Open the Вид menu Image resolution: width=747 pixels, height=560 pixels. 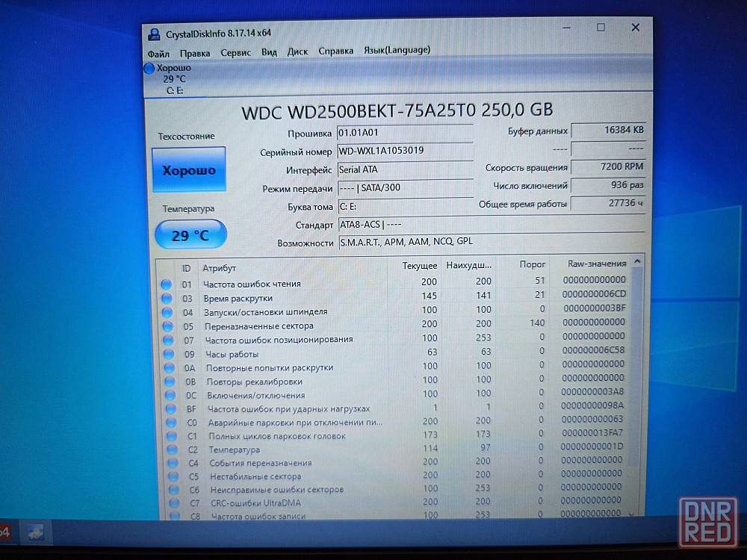click(x=269, y=52)
